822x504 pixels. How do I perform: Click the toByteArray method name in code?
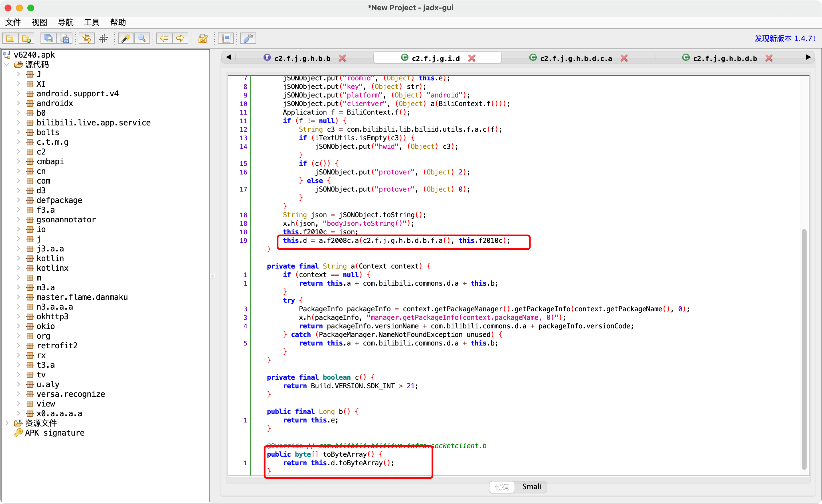pos(345,454)
